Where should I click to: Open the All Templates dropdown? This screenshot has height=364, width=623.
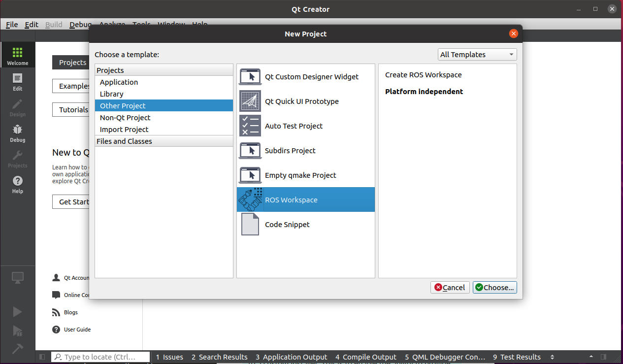[477, 55]
